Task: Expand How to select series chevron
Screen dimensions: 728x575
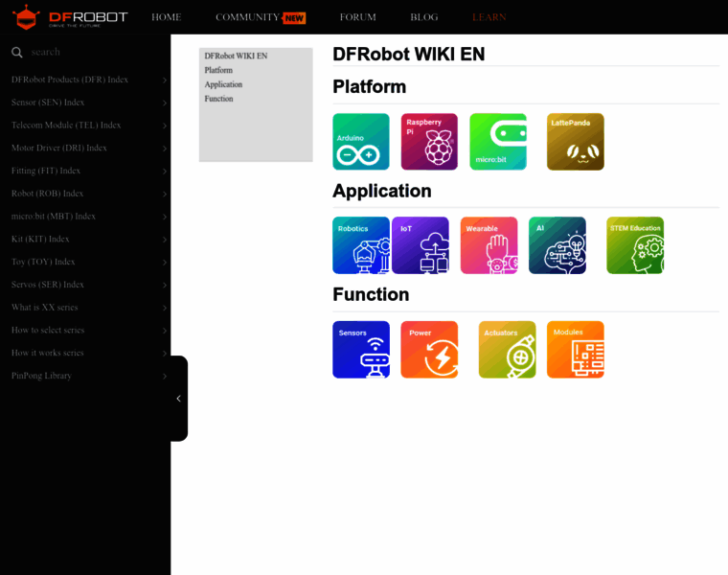Action: (165, 331)
